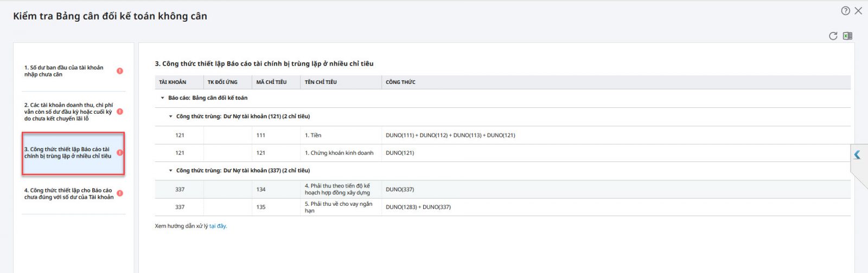The height and width of the screenshot is (273, 868).
Task: Open the 'tại đây' guidance link
Action: point(218,226)
